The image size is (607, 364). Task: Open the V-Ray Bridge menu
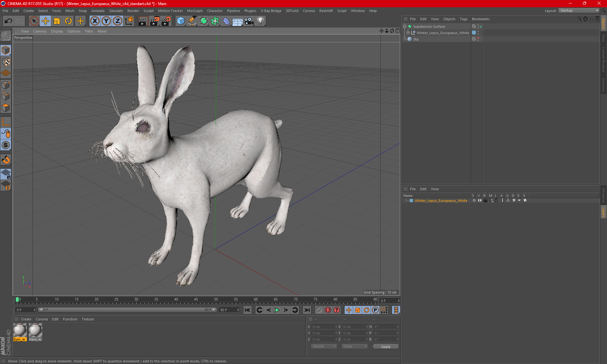(271, 11)
